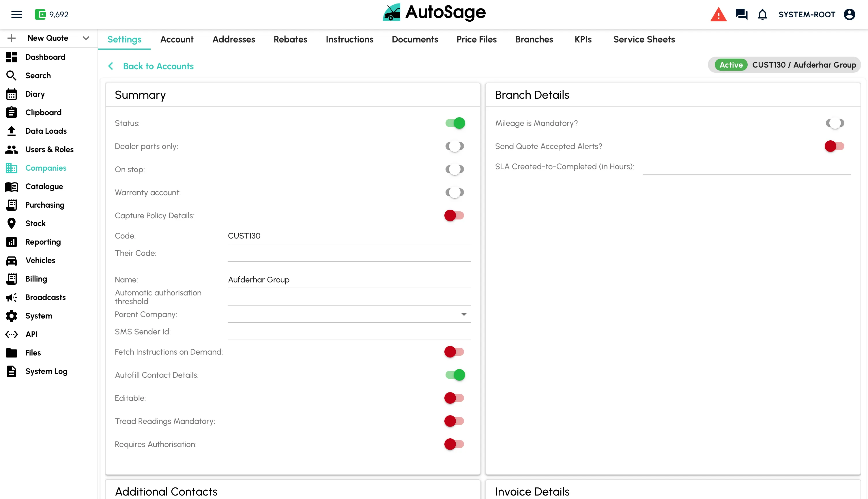868x499 pixels.
Task: Click the Dashboard icon in sidebar
Action: [x=11, y=57]
